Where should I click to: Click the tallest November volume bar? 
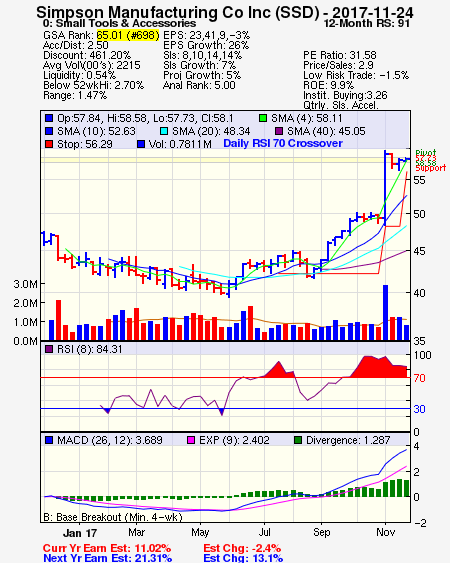coord(385,312)
